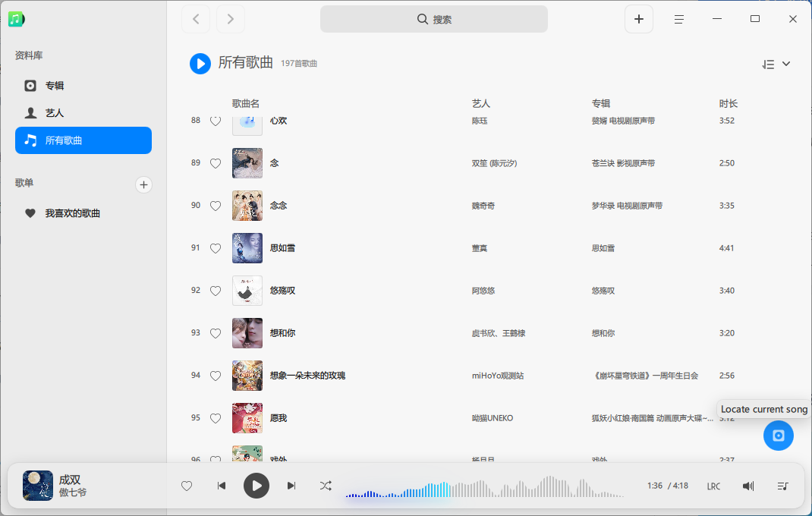Click album cover of 思如雪

247,248
